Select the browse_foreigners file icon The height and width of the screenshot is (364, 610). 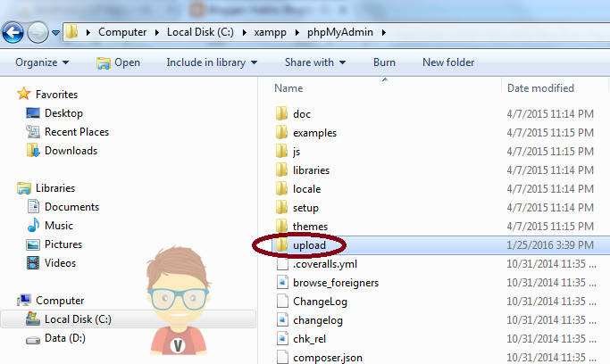point(282,283)
